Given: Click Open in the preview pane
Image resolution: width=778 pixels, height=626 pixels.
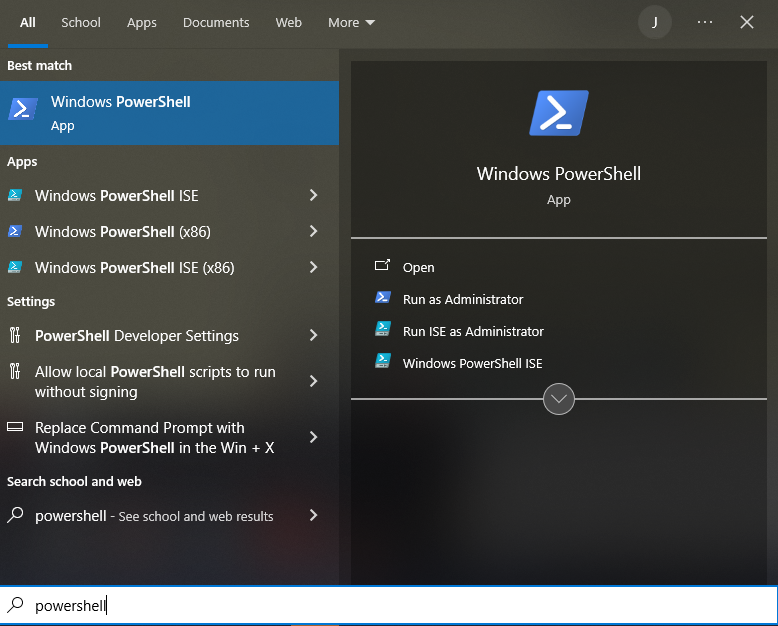Looking at the screenshot, I should pos(418,267).
